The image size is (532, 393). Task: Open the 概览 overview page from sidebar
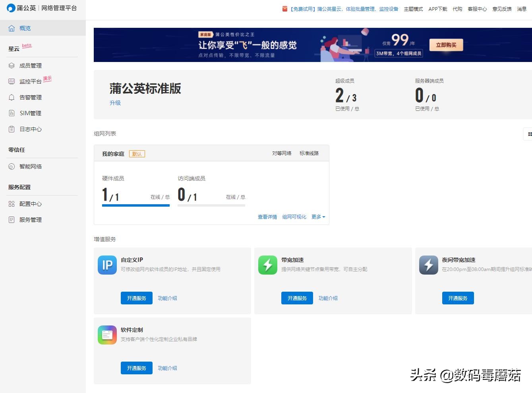coord(25,28)
